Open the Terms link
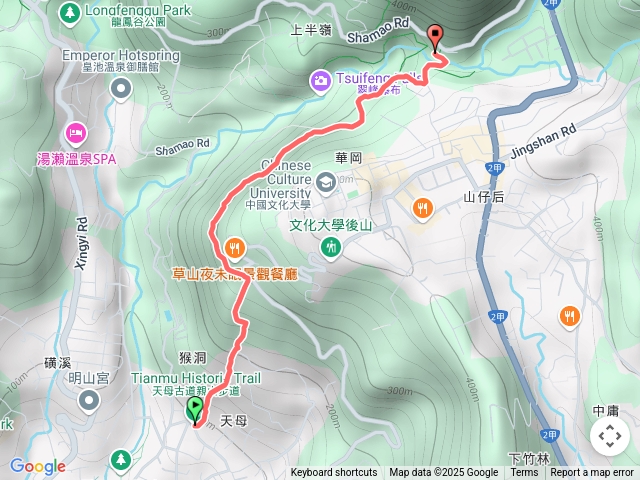This screenshot has width=640, height=480. [524, 473]
